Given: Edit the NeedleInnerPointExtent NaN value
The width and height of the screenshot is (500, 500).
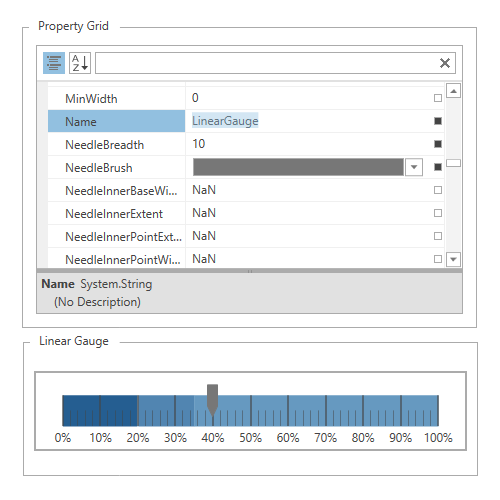Looking at the screenshot, I should point(204,236).
